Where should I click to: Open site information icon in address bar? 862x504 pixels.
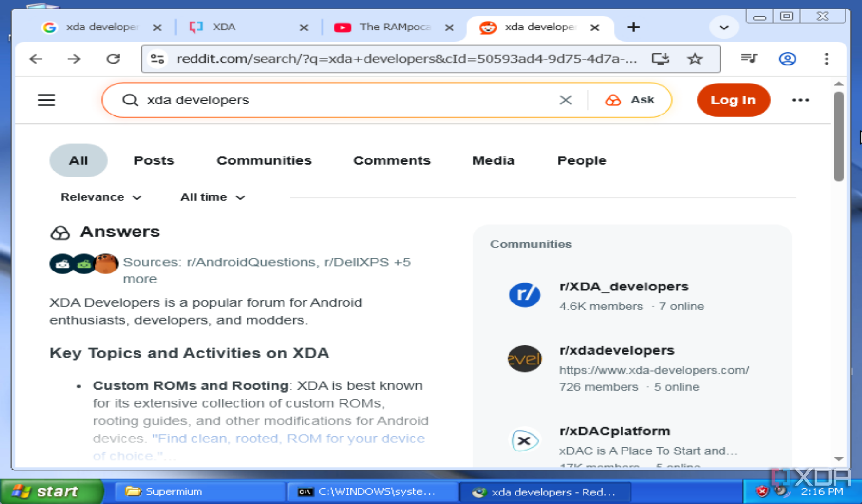[157, 59]
